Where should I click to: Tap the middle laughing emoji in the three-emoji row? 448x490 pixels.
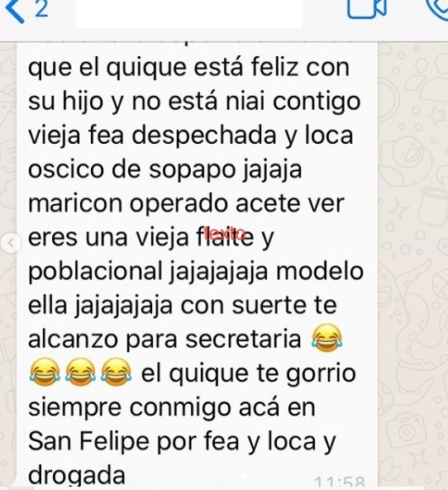point(80,372)
